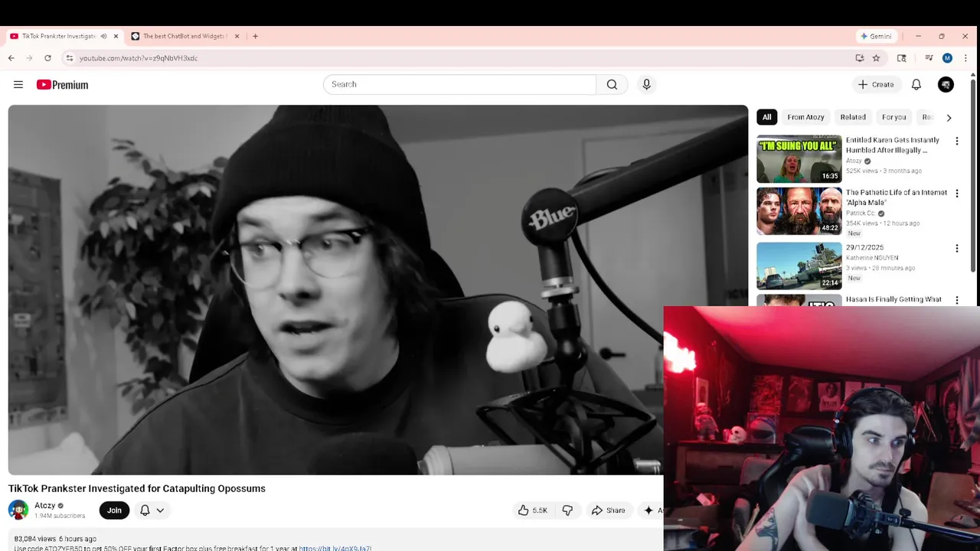The image size is (980, 551).
Task: Select the From Atozy filter chip
Action: pyautogui.click(x=805, y=117)
